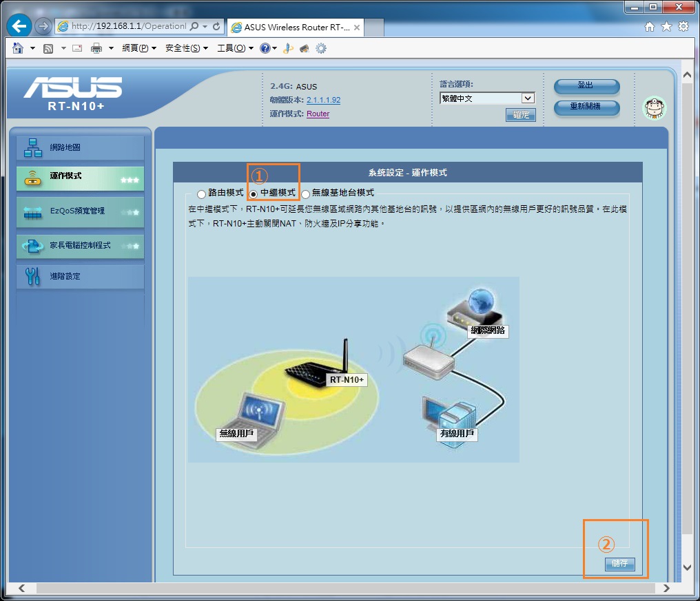The image size is (700, 601).
Task: Click the blue Help question mark icon
Action: click(265, 48)
